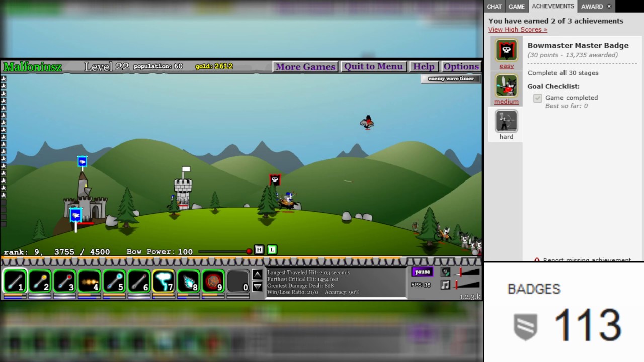
Task: Click the enemy wave timer label
Action: [x=451, y=79]
